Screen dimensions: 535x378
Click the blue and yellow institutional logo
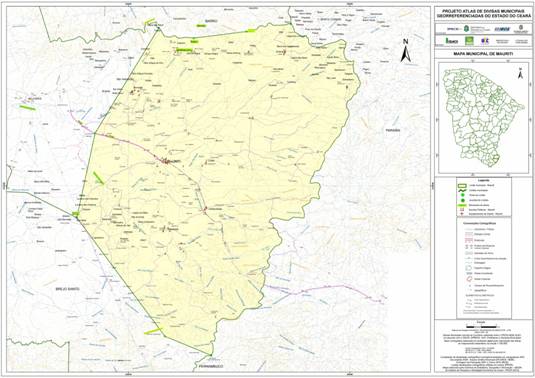tap(485, 41)
